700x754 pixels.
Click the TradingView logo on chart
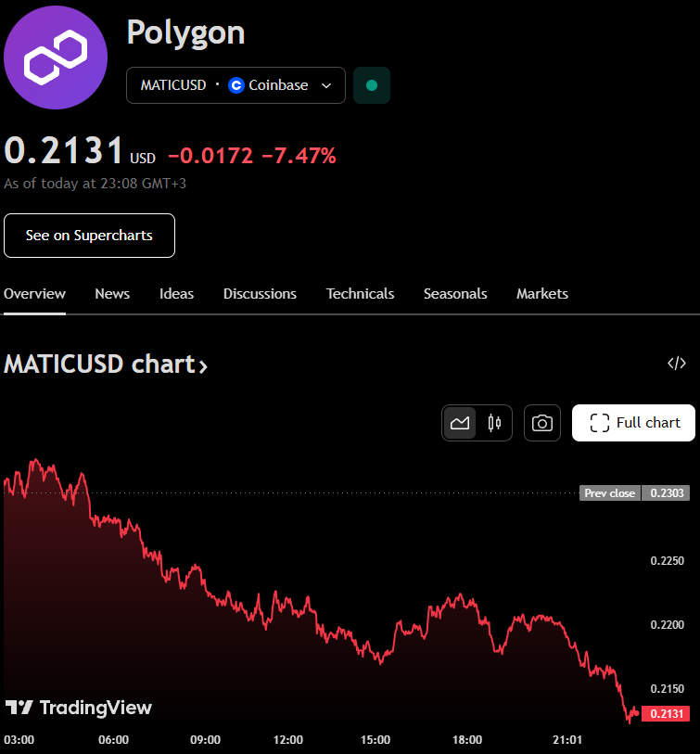(79, 708)
